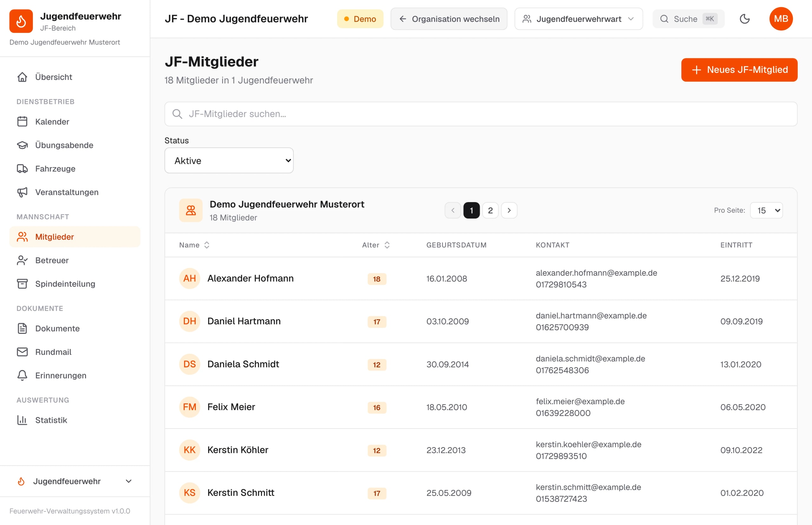Sort the table by Alter column
812x525 pixels.
pyautogui.click(x=376, y=245)
